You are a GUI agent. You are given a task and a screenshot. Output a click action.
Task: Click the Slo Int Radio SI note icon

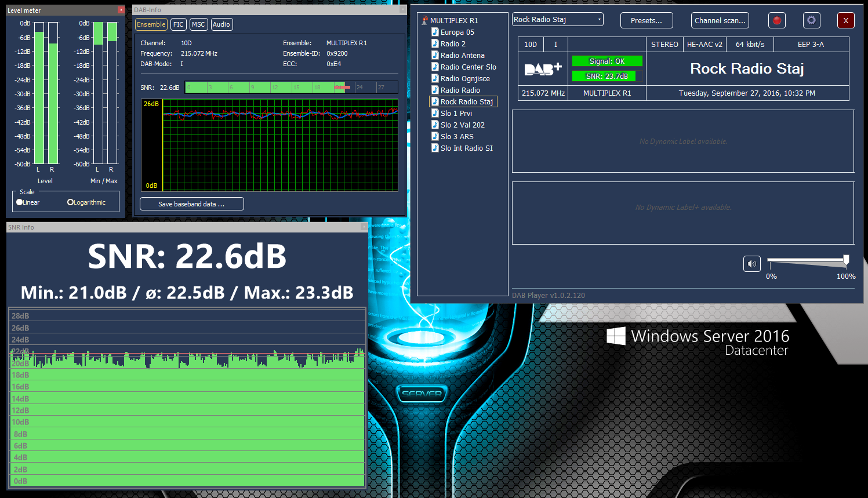435,148
